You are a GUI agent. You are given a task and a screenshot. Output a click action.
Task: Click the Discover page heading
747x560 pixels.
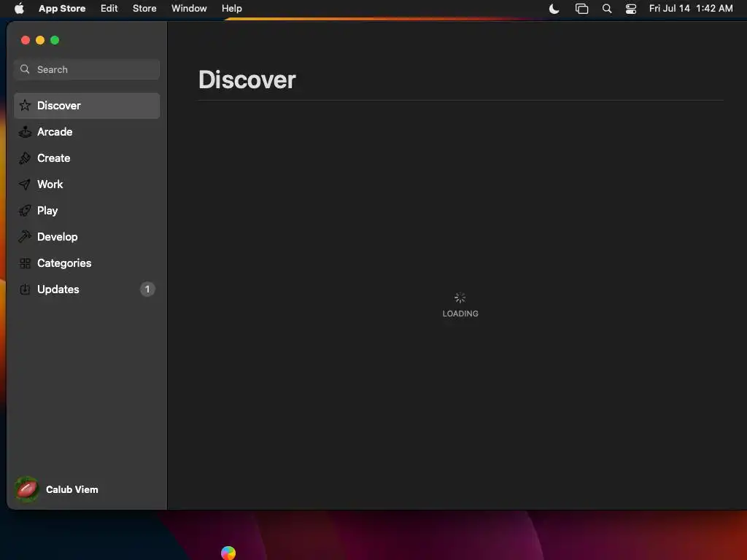point(247,79)
